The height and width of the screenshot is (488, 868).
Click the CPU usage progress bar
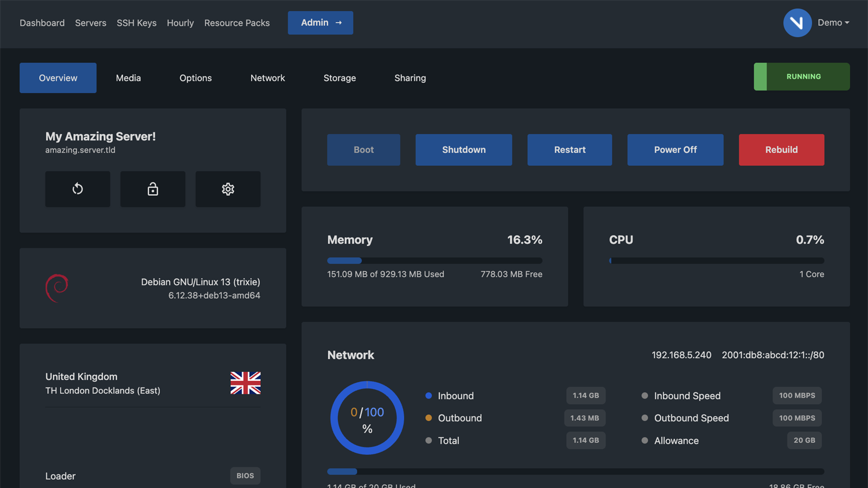click(717, 261)
